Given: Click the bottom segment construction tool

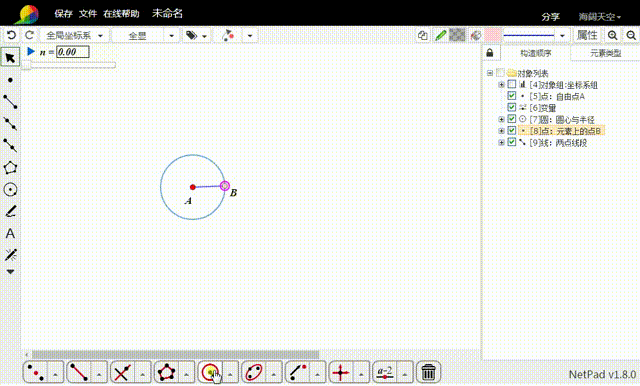Looking at the screenshot, I should tap(79, 373).
